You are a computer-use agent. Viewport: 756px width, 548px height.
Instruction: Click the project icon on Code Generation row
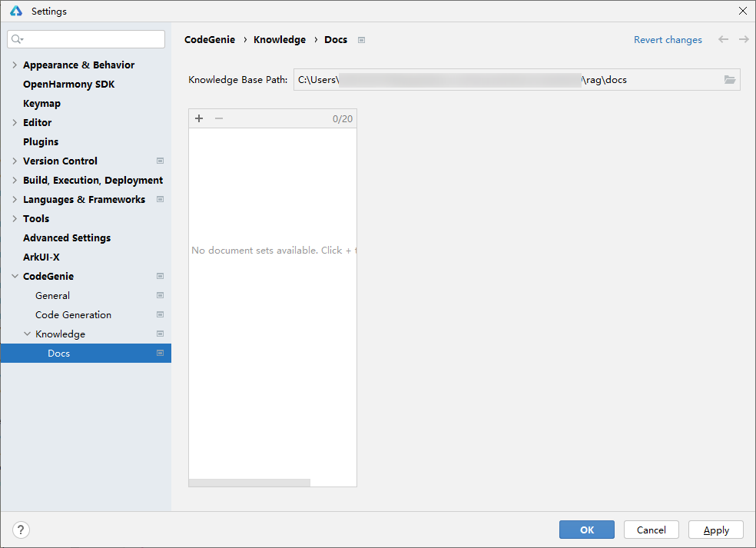pos(160,314)
